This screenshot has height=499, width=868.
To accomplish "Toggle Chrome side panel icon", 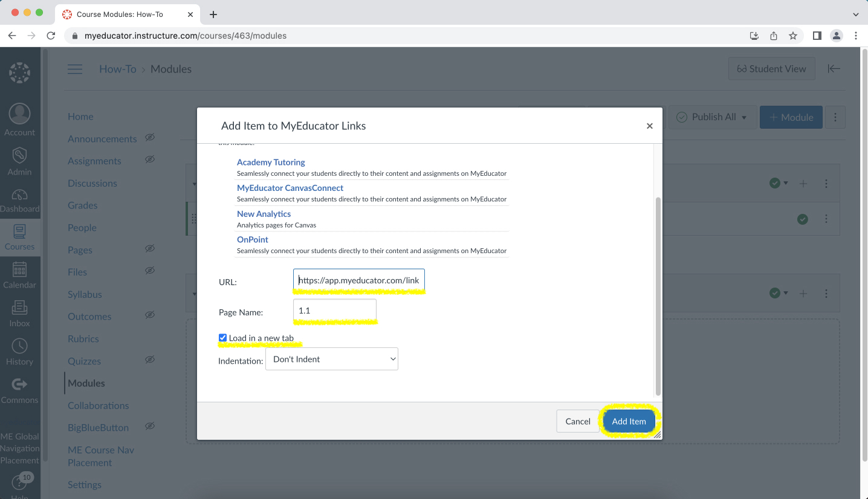I will pos(817,36).
